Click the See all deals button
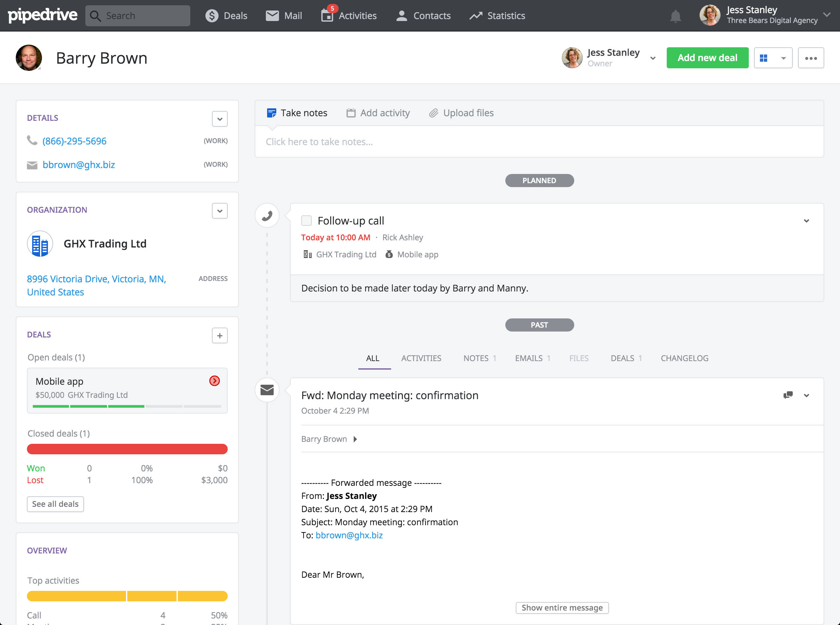This screenshot has width=840, height=625. (x=55, y=504)
